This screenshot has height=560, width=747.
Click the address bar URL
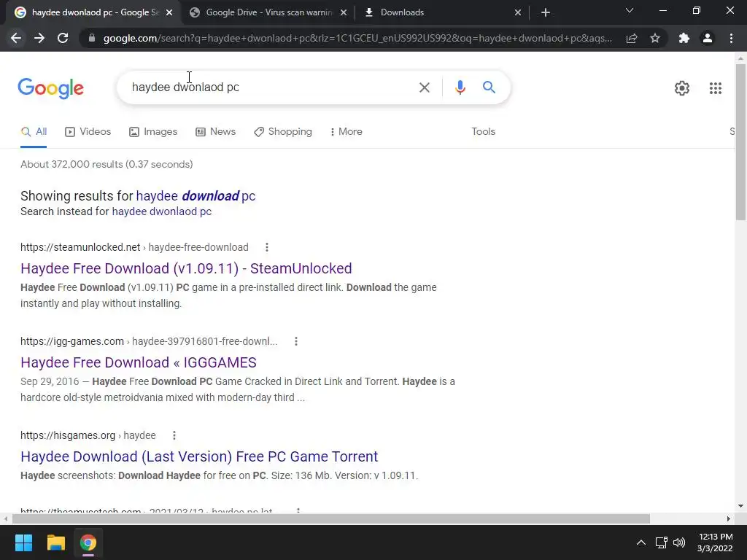click(357, 38)
